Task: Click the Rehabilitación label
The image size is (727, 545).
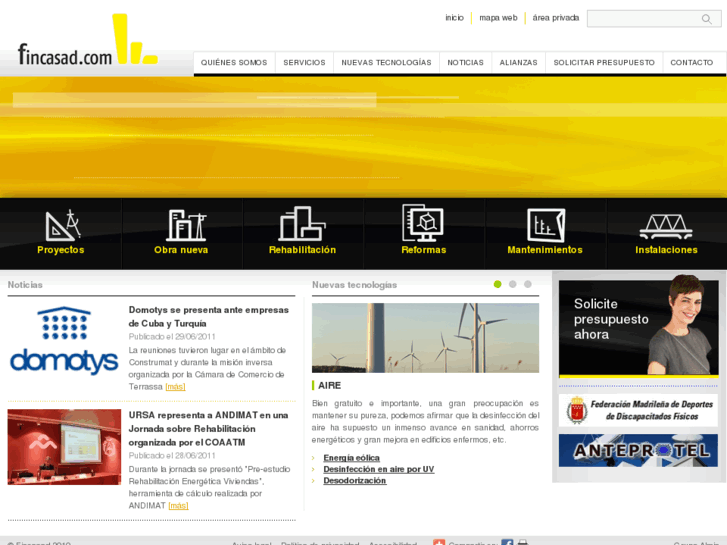Action: click(302, 250)
